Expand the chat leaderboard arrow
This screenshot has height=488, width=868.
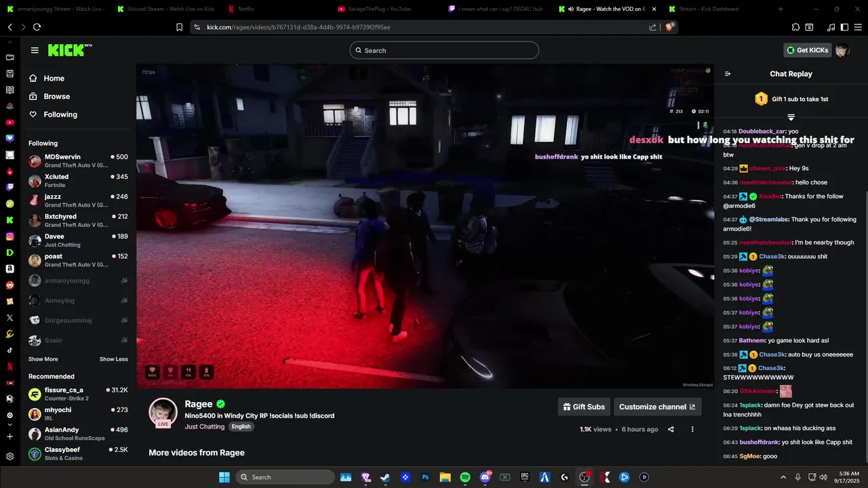tap(791, 117)
